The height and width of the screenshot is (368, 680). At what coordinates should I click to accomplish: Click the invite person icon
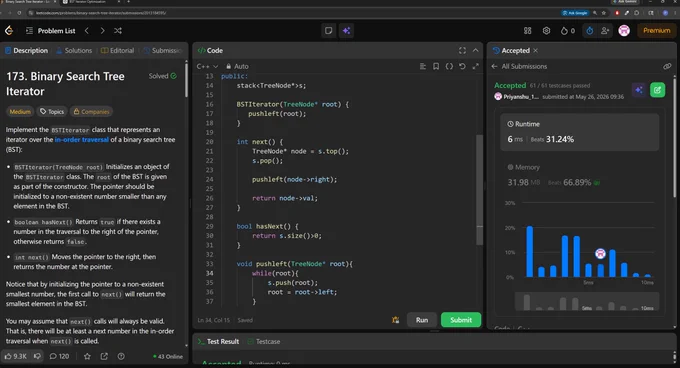[605, 31]
